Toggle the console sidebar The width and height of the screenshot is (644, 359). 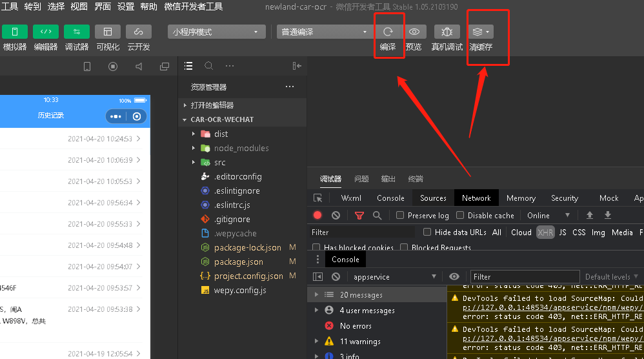point(318,277)
